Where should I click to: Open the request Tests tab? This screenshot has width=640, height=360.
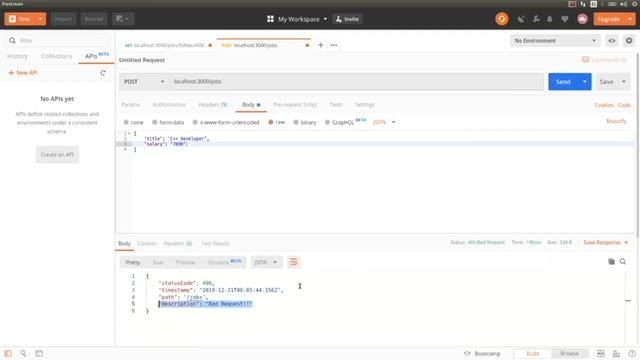[336, 105]
